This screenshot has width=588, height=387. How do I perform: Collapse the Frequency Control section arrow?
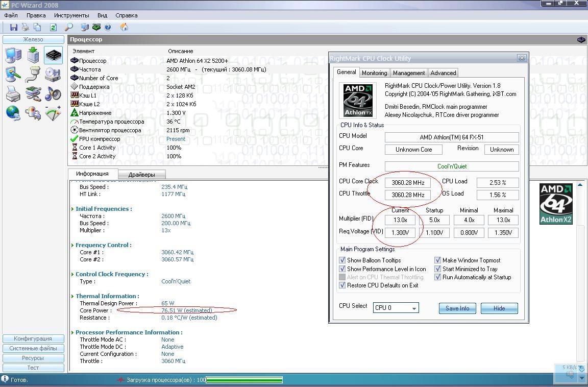pyautogui.click(x=72, y=245)
